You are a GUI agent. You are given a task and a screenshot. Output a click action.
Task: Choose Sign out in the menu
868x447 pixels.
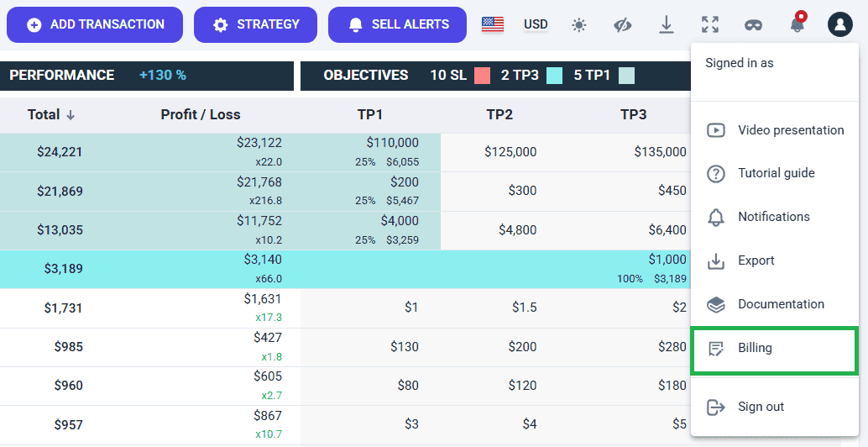(761, 407)
